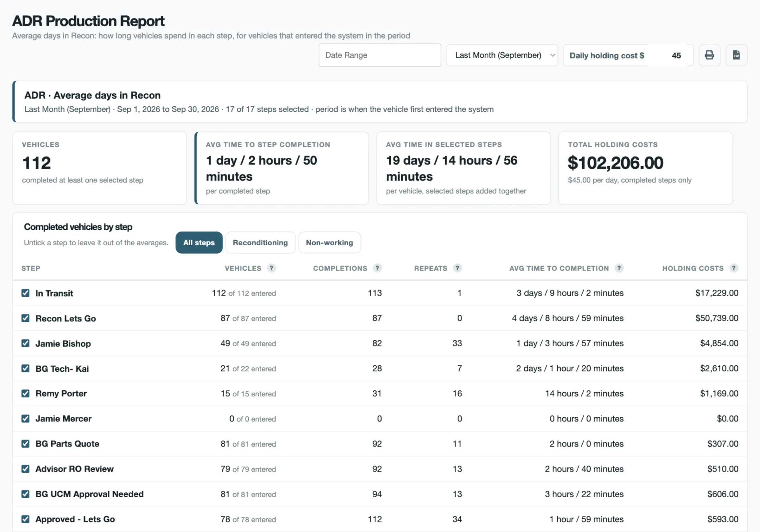Select the Non-working steps filter
The width and height of the screenshot is (760, 532).
coord(329,243)
